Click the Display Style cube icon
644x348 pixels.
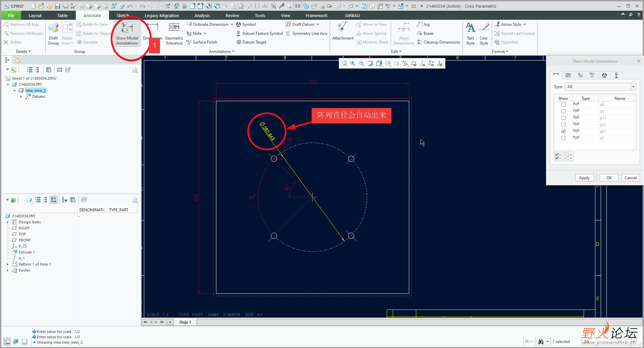379,63
